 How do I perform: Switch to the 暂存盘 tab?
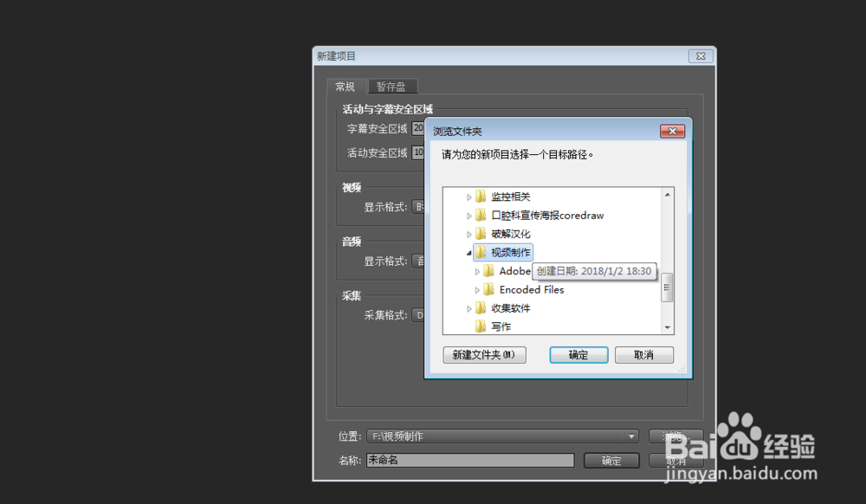point(392,86)
